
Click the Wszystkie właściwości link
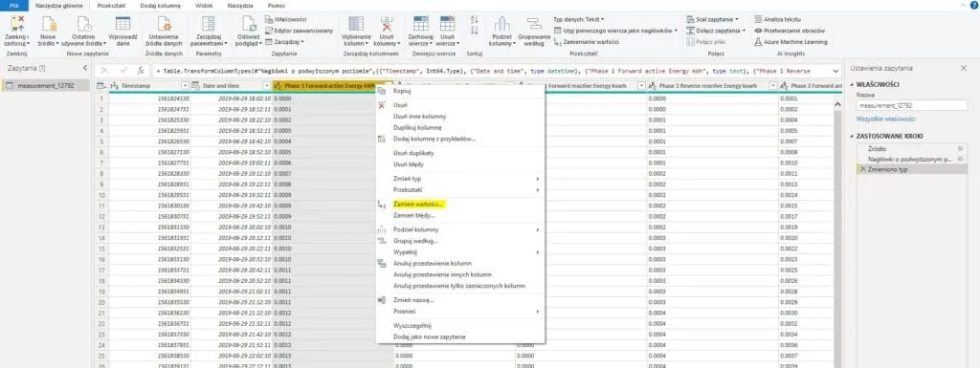pos(885,119)
